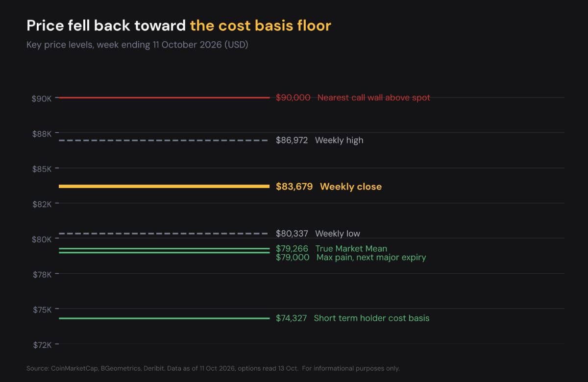588x382 pixels.
Task: Select the $83,679 Weekly close value
Action: point(294,187)
